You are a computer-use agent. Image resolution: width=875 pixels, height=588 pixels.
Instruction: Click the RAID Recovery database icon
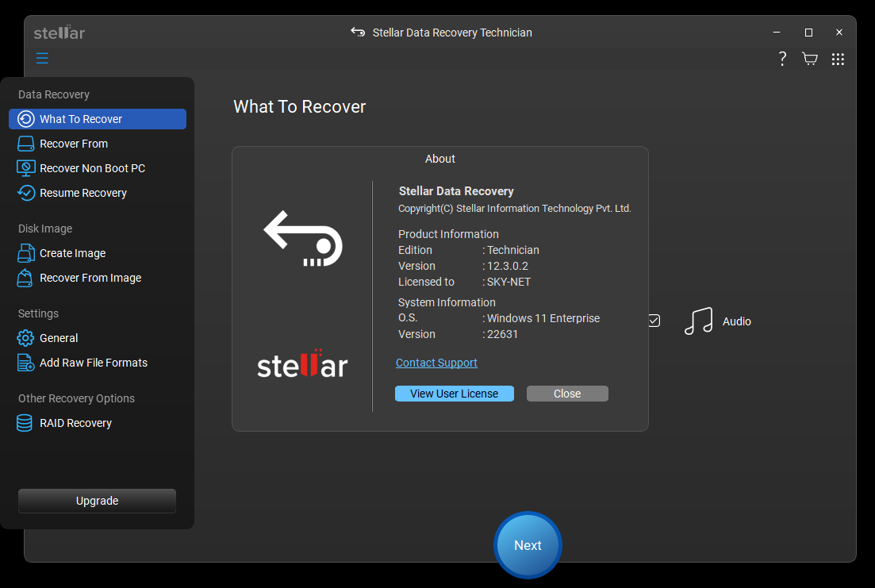pyautogui.click(x=25, y=423)
